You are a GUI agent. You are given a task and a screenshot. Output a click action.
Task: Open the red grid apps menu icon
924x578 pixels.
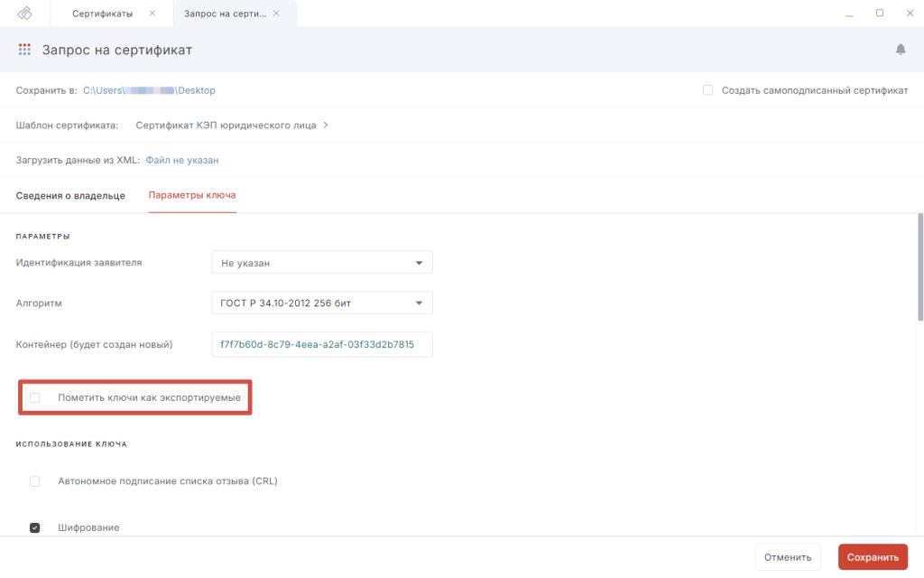tap(24, 50)
